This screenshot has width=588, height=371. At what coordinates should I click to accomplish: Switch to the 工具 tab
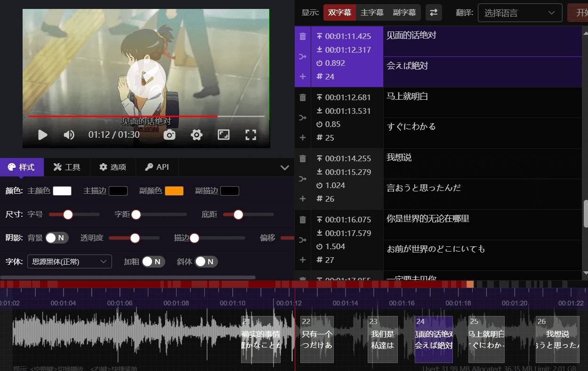coord(67,167)
